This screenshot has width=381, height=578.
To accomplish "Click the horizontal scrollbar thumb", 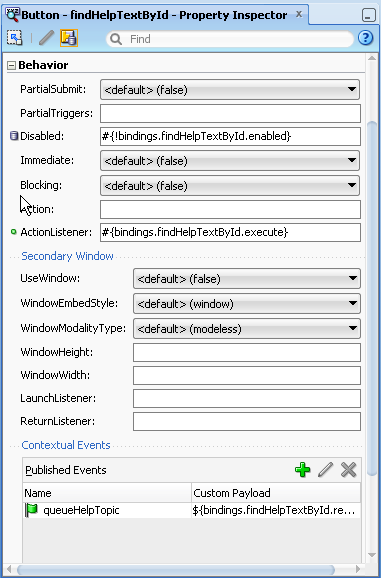I will [176, 570].
